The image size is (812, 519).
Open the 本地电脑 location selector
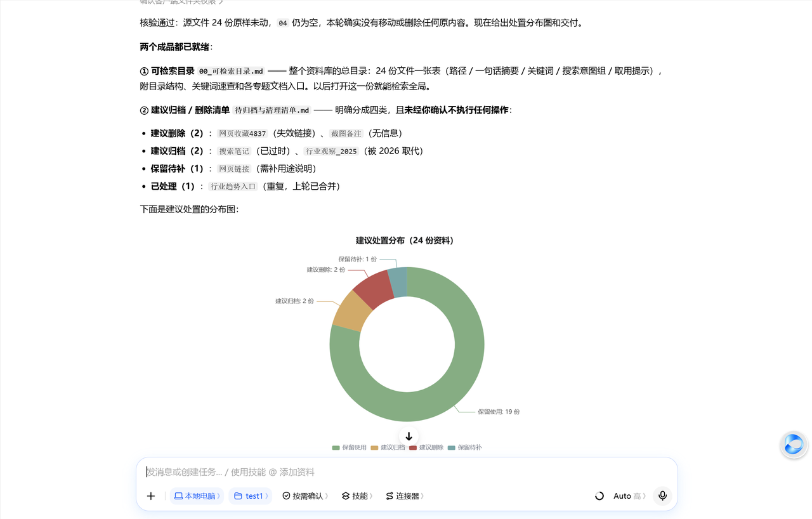tap(197, 496)
